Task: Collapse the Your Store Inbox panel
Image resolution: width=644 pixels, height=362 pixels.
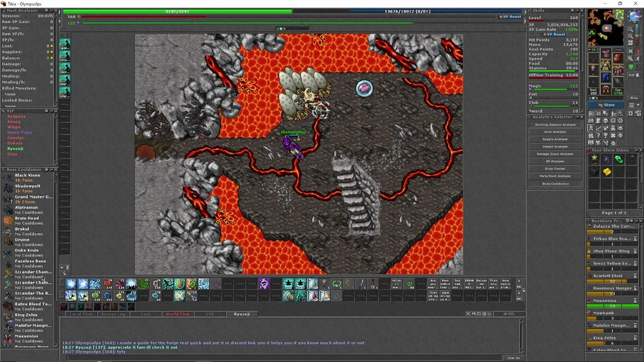Action: point(636,150)
